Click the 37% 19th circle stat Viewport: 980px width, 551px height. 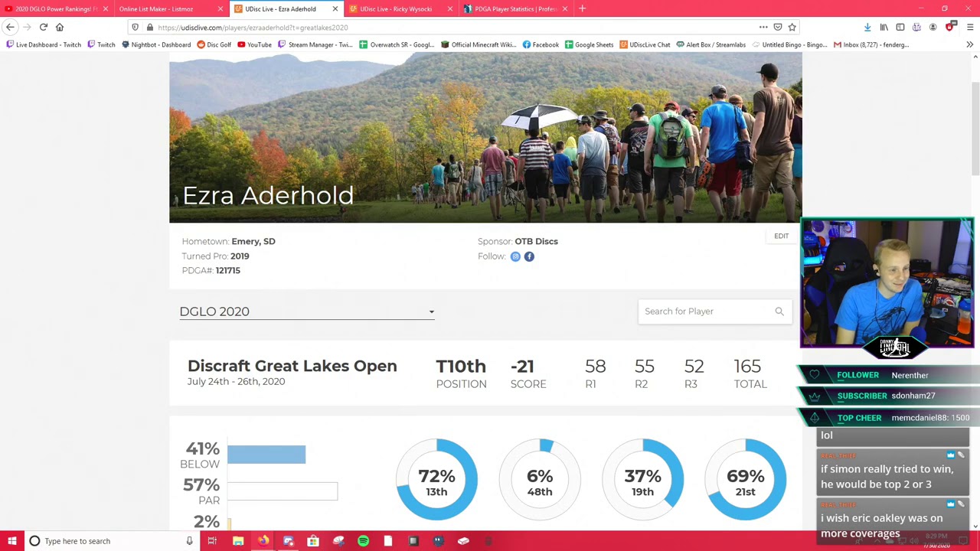642,480
